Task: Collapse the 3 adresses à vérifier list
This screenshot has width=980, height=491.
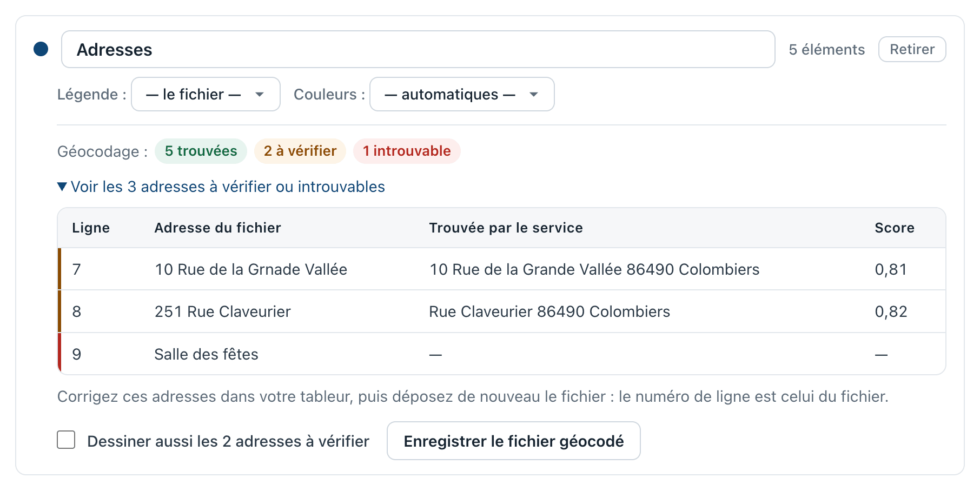Action: click(x=221, y=187)
